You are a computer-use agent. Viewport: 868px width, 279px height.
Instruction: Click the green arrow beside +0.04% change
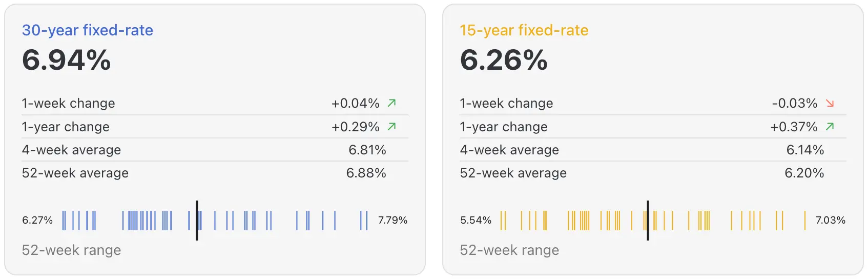(x=392, y=103)
